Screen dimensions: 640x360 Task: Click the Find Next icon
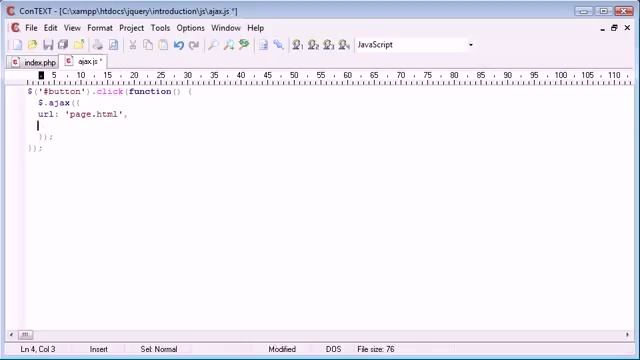pyautogui.click(x=229, y=45)
